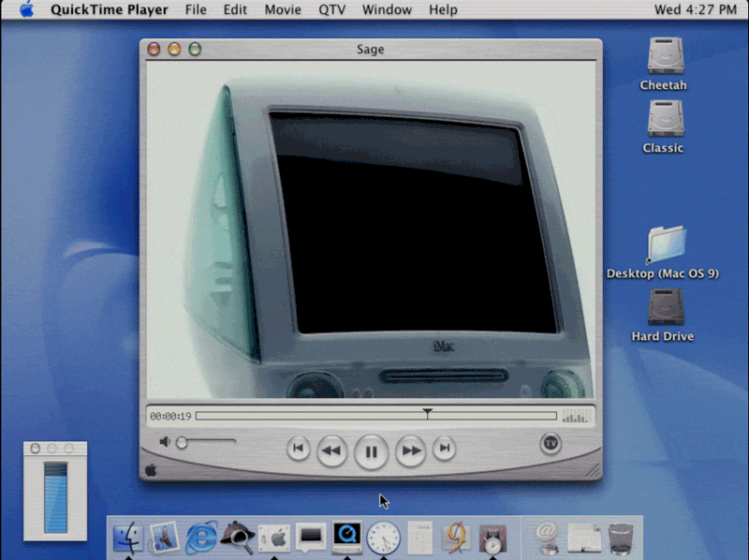Launch Mail from the Dock stamp icon
749x560 pixels.
tap(165, 538)
